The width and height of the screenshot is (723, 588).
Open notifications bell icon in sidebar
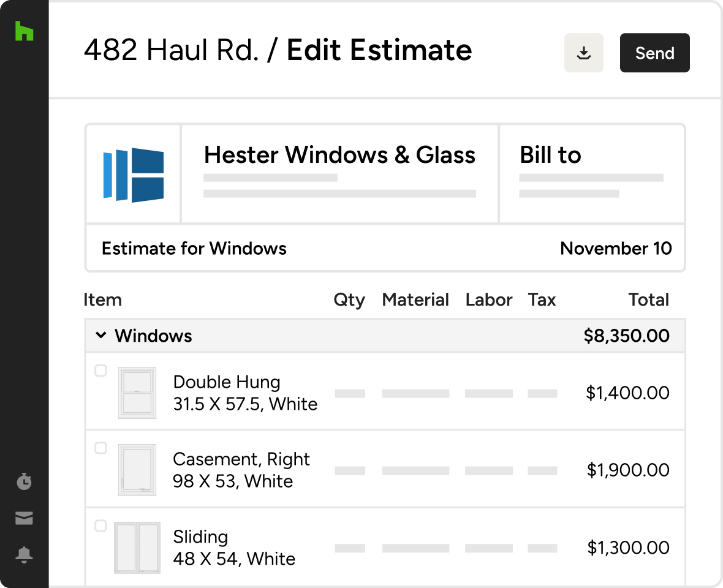[24, 555]
